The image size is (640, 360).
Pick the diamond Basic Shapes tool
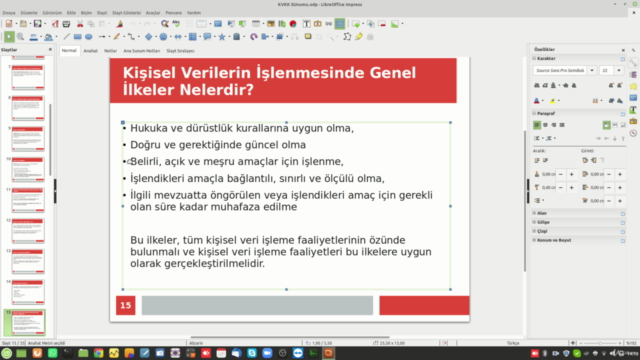(149, 37)
